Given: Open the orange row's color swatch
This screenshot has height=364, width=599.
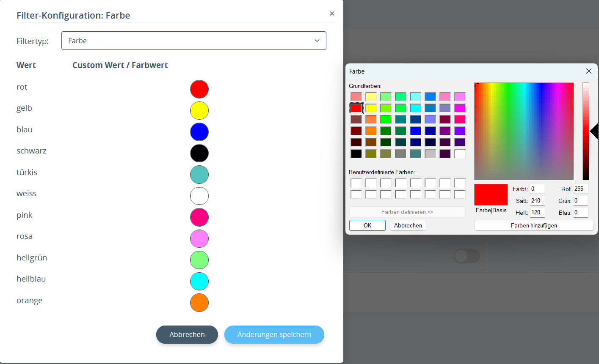Looking at the screenshot, I should point(199,303).
